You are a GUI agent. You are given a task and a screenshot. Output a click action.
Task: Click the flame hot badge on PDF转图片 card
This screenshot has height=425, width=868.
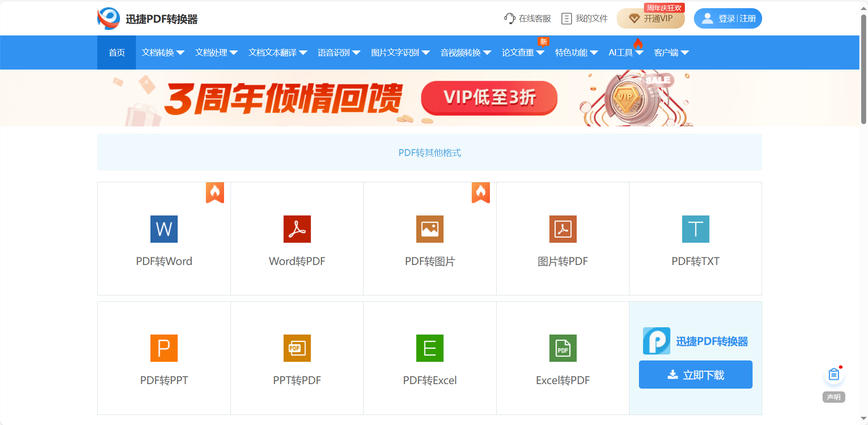click(x=481, y=193)
